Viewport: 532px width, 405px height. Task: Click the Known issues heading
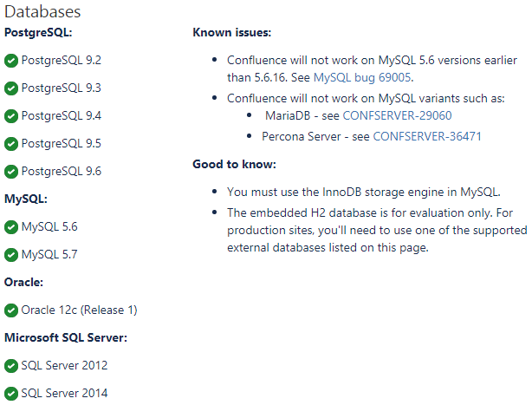point(232,33)
